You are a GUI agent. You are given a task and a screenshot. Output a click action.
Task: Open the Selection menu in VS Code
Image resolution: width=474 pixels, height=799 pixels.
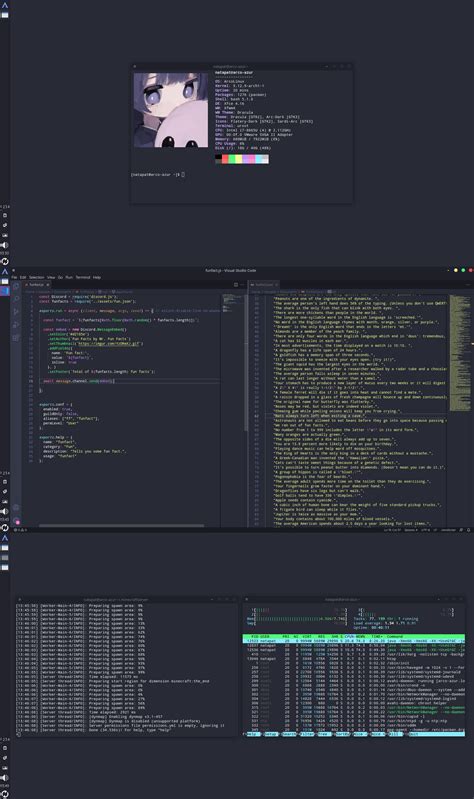36,278
